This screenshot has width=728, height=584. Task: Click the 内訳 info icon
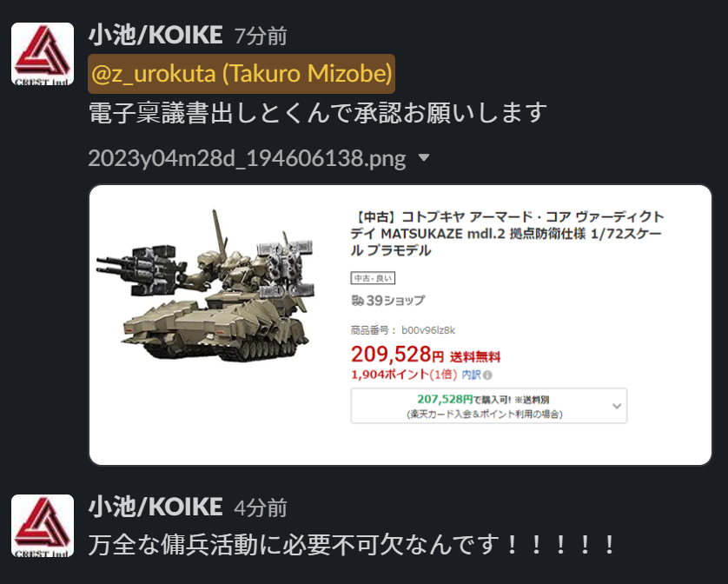point(487,375)
